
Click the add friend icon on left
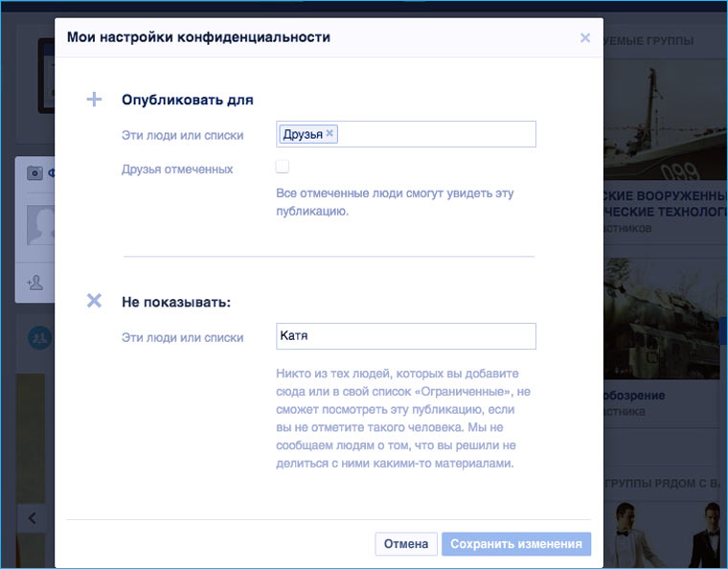[35, 283]
